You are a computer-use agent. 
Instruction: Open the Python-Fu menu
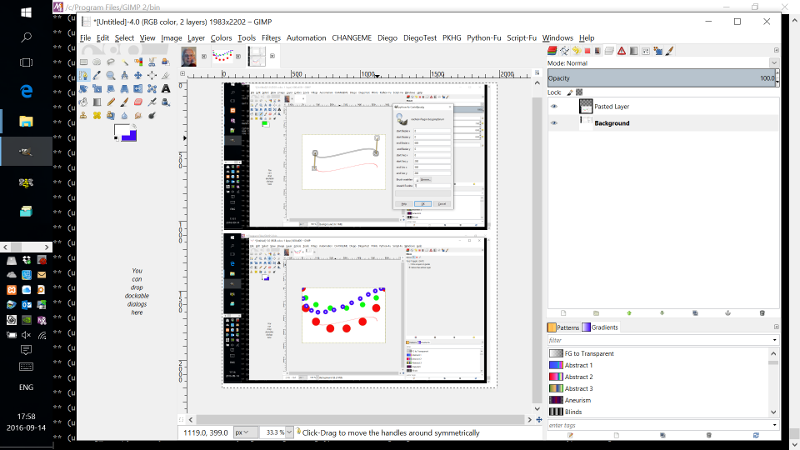point(484,38)
